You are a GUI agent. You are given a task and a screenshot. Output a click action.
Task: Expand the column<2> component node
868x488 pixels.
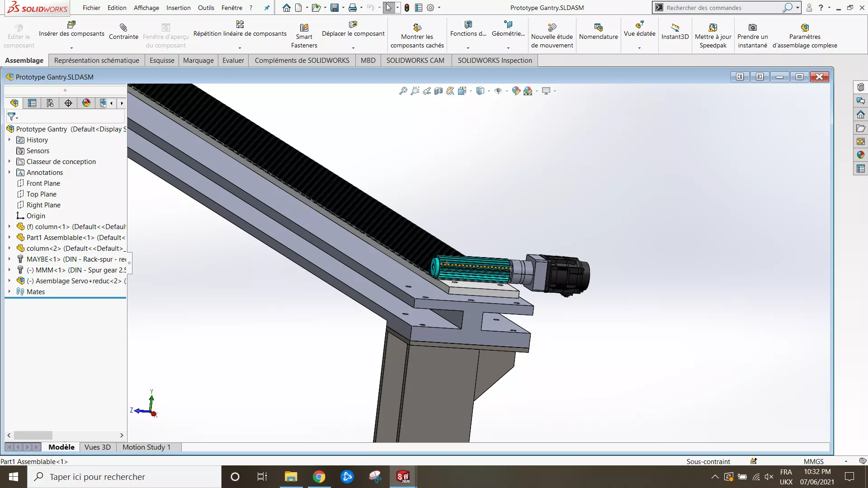coord(9,249)
